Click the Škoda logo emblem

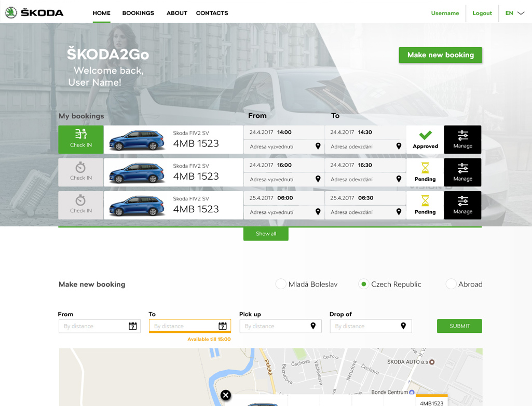tap(11, 13)
